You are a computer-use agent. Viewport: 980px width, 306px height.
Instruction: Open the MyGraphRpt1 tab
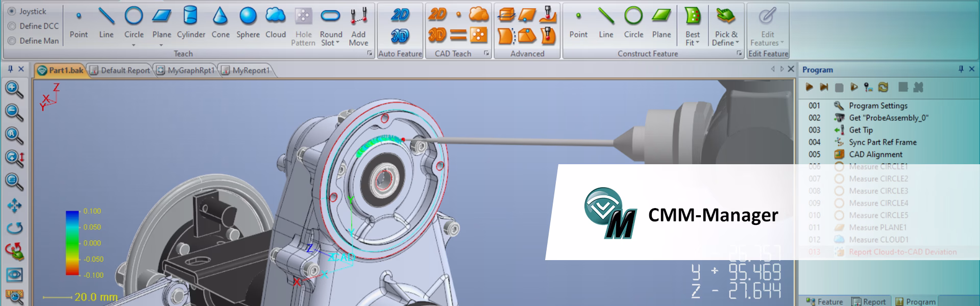(x=186, y=70)
